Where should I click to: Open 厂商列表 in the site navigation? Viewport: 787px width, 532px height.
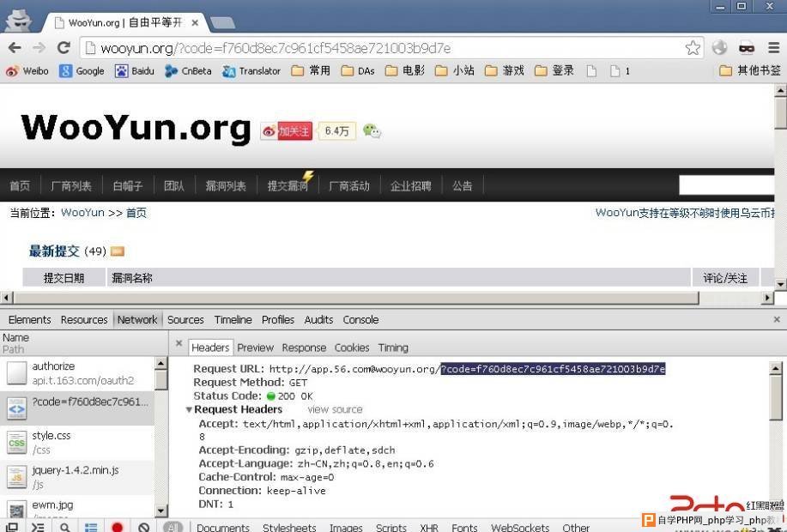point(70,185)
